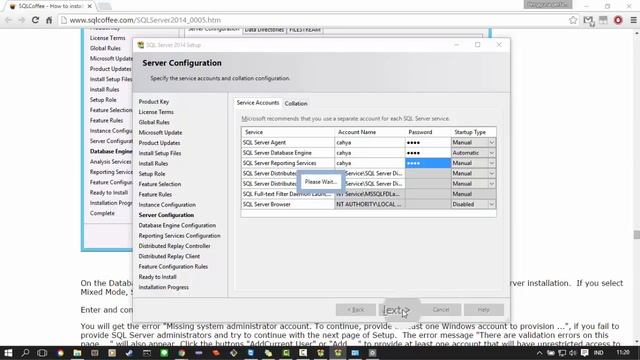Click SQL Server Browser service row
The width and height of the screenshot is (640, 360).
tap(368, 204)
